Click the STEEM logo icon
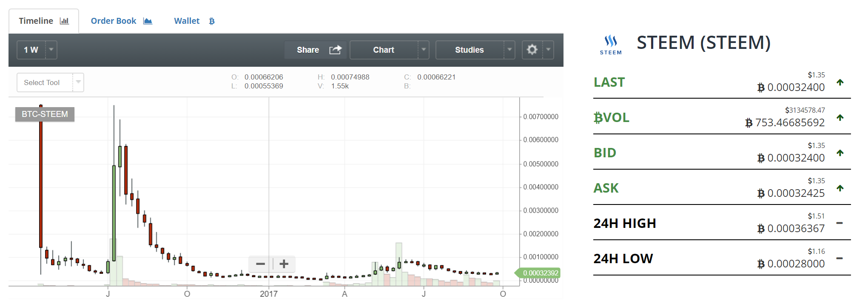 611,45
